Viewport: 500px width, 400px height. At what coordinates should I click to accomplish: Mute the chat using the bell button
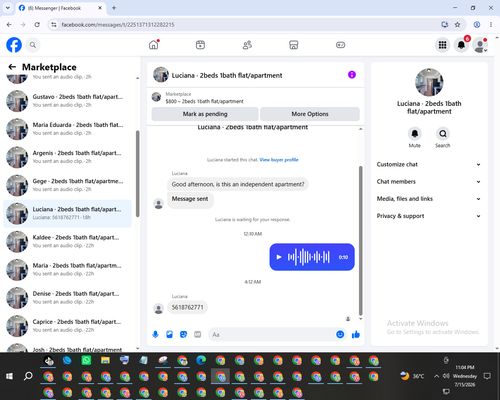(x=415, y=134)
